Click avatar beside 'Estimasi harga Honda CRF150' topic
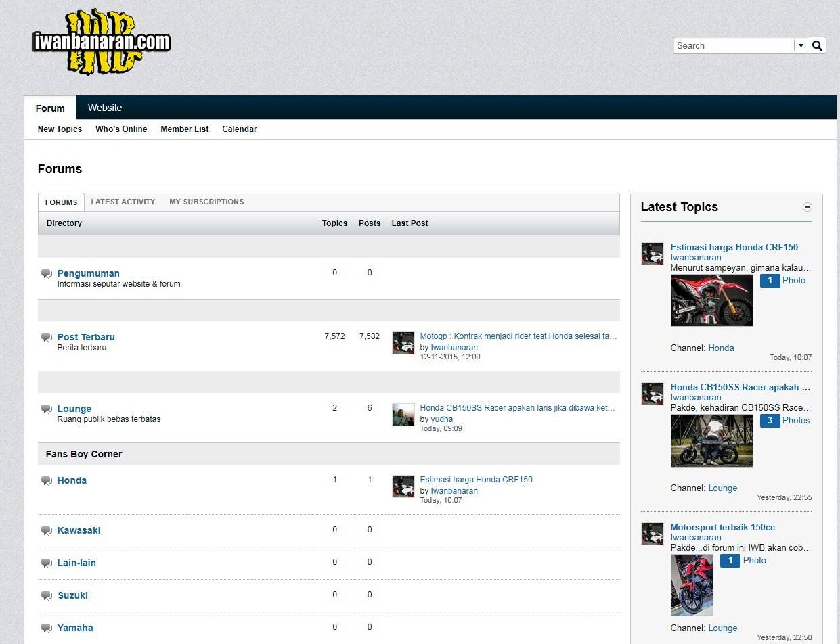This screenshot has height=644, width=840. click(653, 254)
